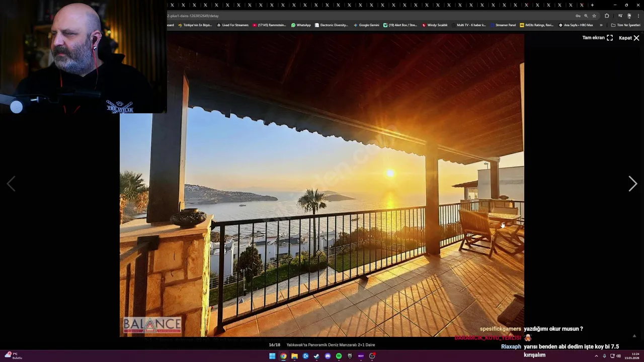The height and width of the screenshot is (362, 644).
Task: Open Google Chrome from the taskbar
Action: [283, 356]
